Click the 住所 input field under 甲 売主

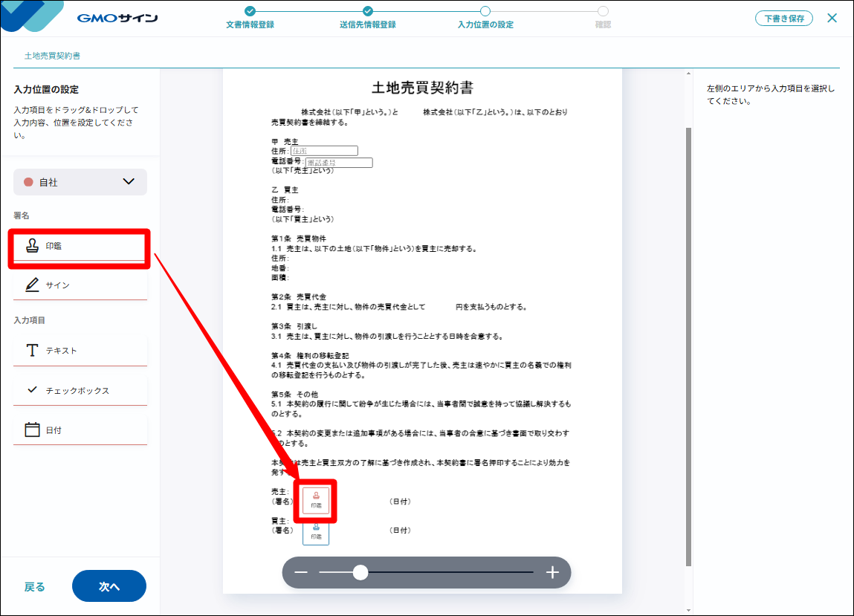pyautogui.click(x=324, y=151)
